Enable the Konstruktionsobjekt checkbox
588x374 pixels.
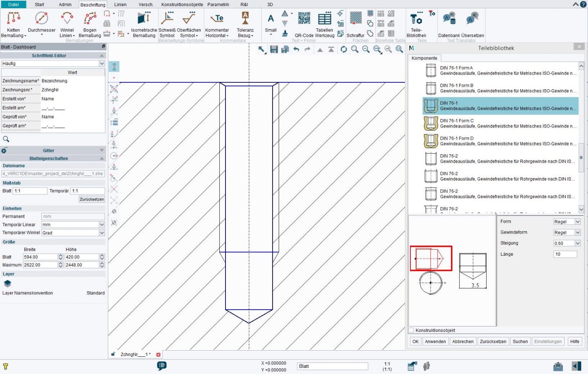click(411, 330)
